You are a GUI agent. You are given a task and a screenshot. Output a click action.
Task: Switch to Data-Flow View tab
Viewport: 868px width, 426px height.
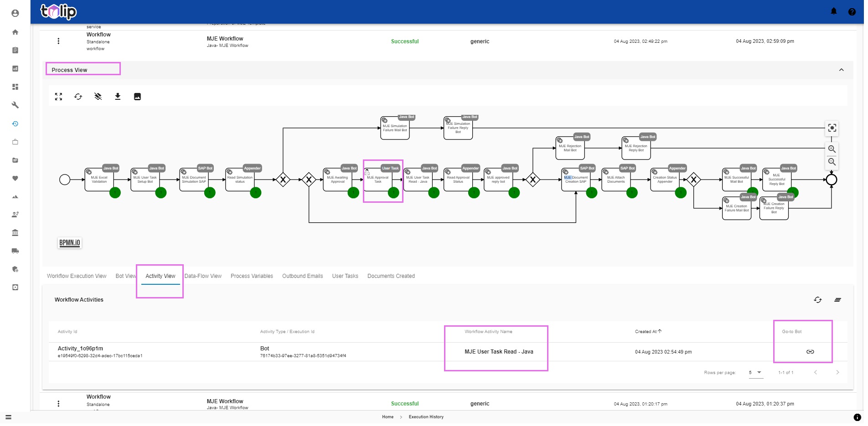pos(203,276)
